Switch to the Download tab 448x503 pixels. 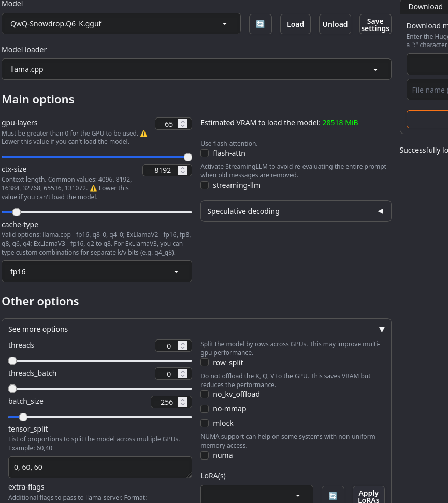(x=425, y=7)
